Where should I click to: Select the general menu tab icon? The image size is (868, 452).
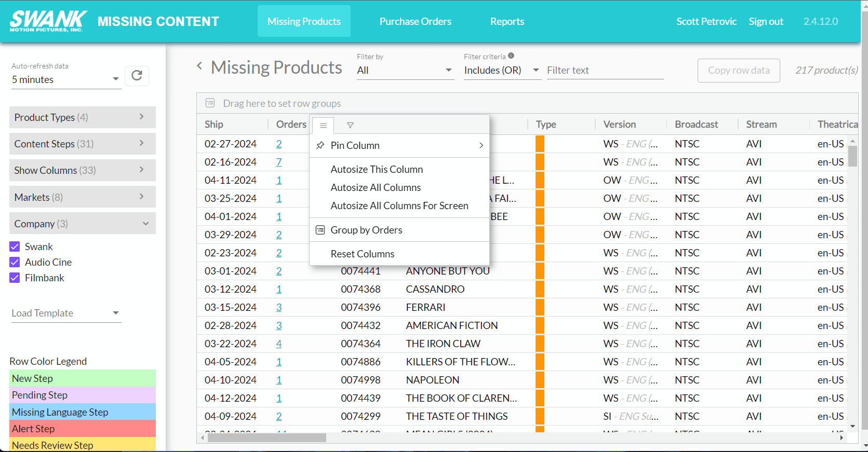(323, 125)
